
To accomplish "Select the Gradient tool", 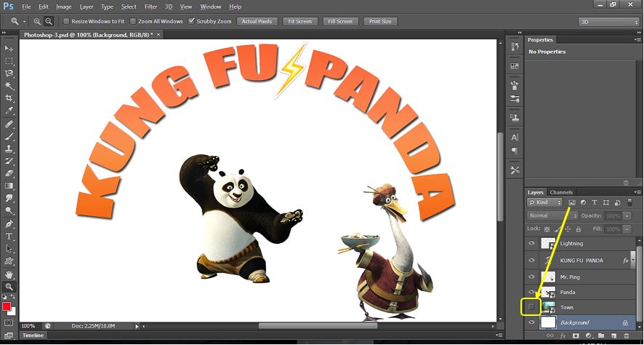I will [9, 186].
